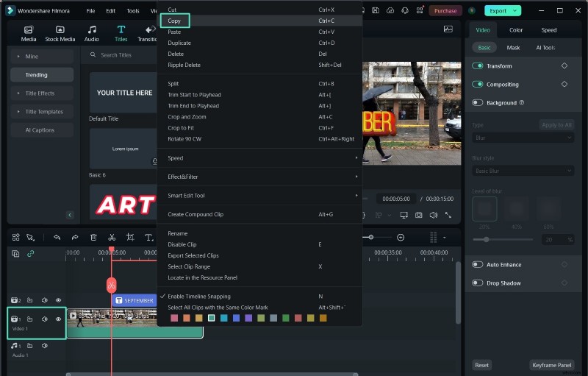Open the Stock Media panel
The height and width of the screenshot is (376, 588).
point(60,33)
